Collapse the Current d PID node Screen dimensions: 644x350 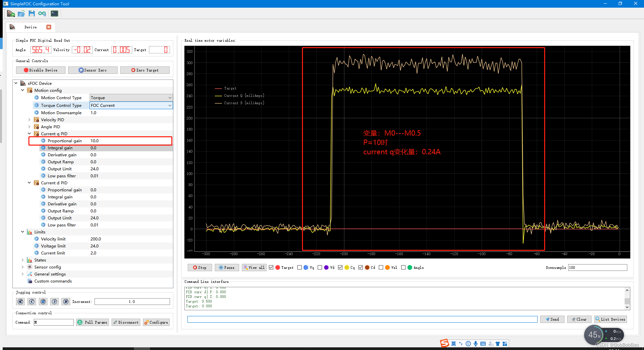pyautogui.click(x=29, y=183)
